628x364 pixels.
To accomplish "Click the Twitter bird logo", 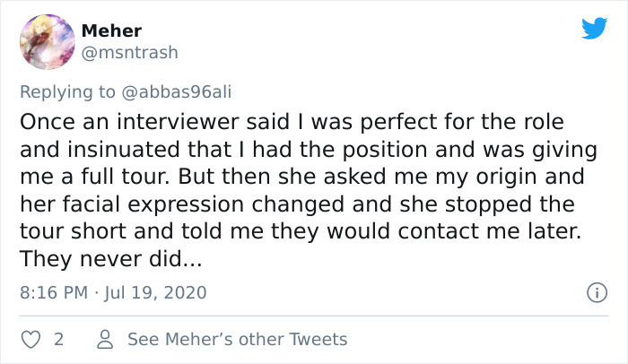I will click(594, 29).
